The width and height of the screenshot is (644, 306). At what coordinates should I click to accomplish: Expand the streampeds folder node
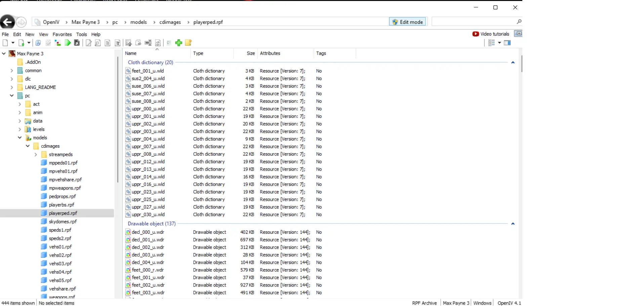pos(36,155)
